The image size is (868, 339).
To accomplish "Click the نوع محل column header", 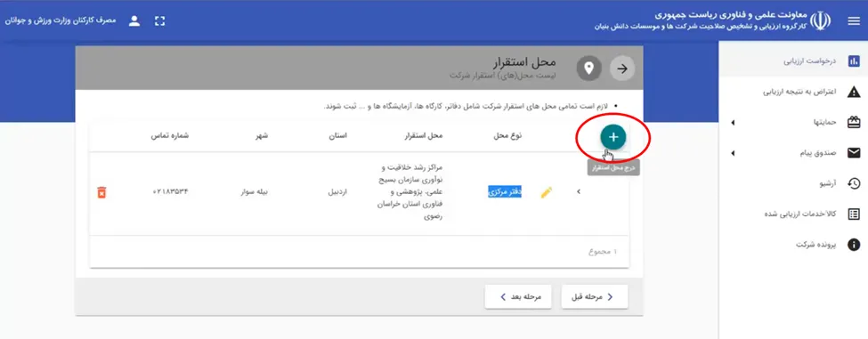I will tap(507, 136).
